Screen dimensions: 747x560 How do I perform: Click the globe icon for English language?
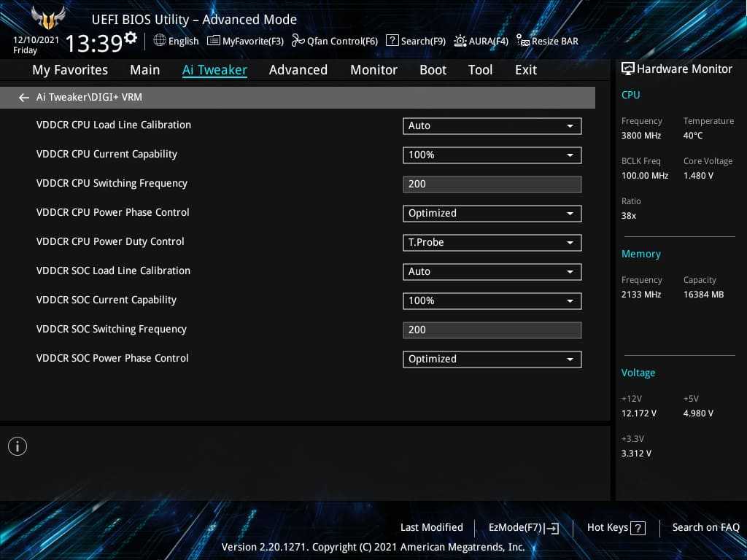[x=160, y=41]
